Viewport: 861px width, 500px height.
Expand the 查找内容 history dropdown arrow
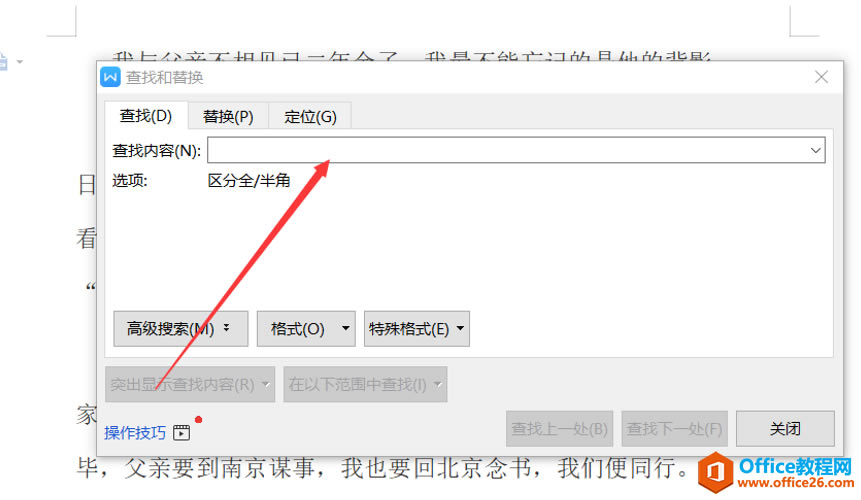coord(815,150)
